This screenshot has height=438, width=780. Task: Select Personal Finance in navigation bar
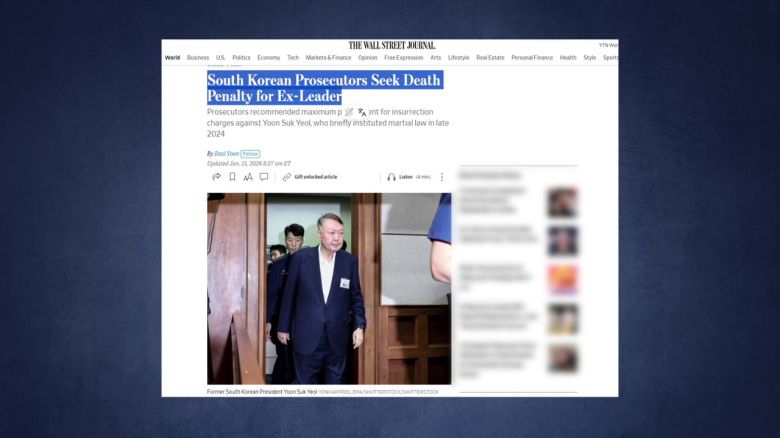(532, 58)
